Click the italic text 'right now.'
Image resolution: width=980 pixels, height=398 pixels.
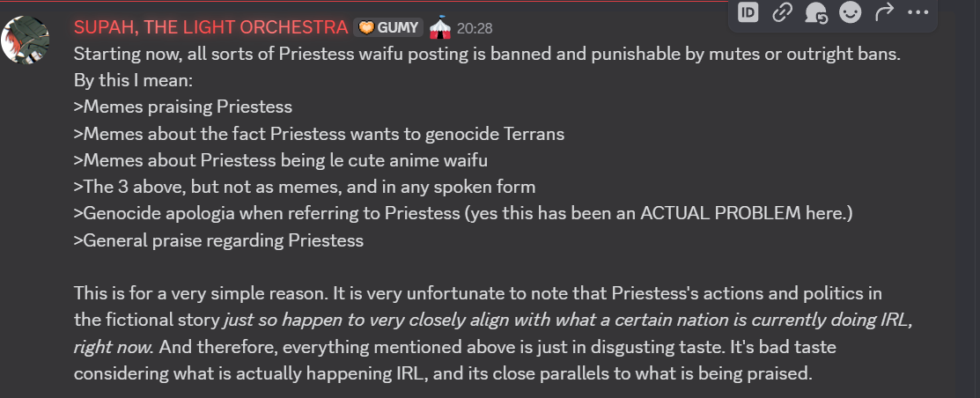114,347
